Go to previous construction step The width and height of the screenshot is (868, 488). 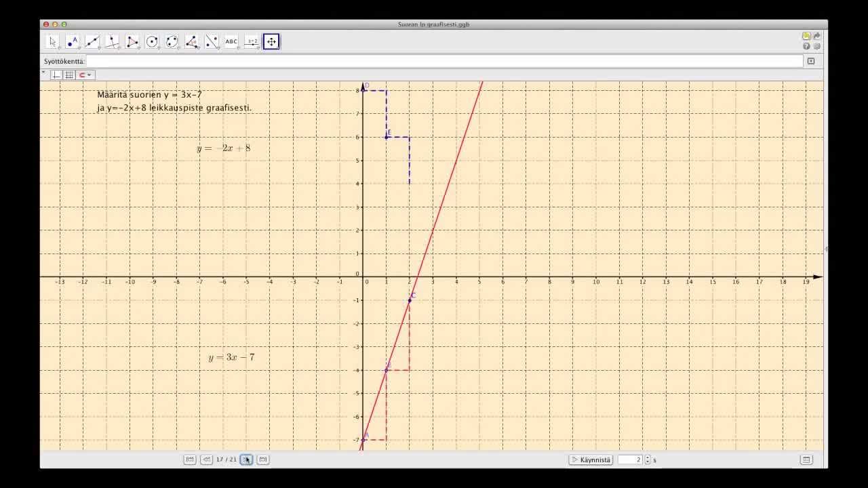(x=206, y=460)
